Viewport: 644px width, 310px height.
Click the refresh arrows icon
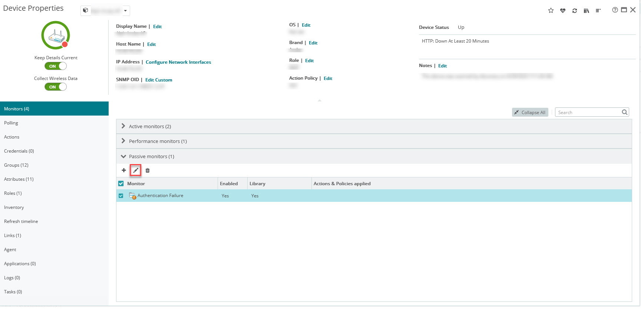coord(575,11)
